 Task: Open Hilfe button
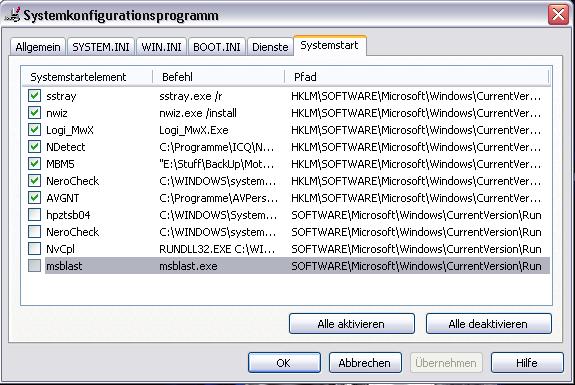[527, 363]
